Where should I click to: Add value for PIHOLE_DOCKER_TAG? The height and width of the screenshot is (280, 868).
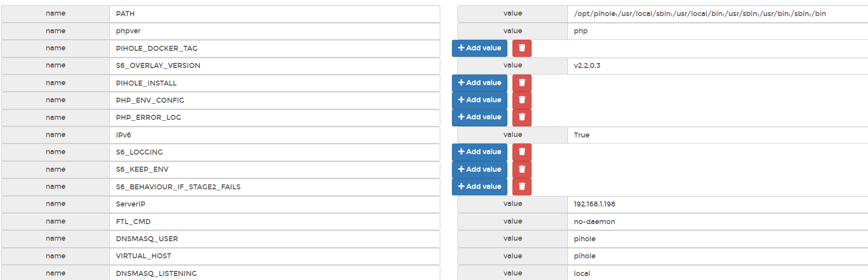point(480,48)
